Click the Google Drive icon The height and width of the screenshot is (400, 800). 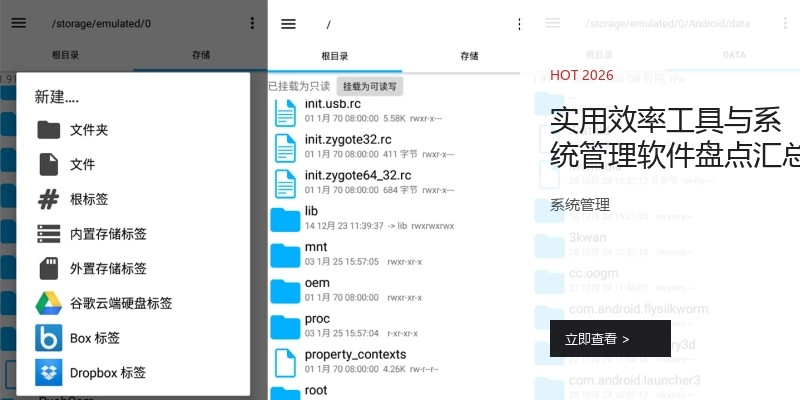tap(48, 303)
